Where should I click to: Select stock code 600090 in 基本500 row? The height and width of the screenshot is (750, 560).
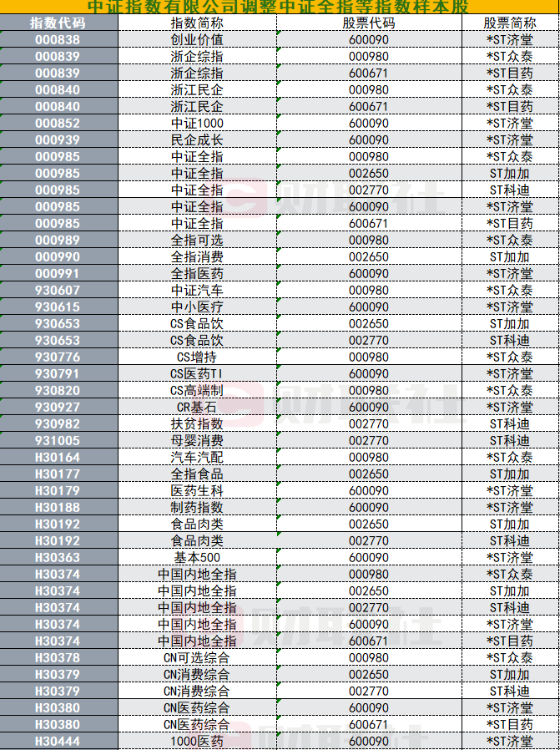pos(369,558)
